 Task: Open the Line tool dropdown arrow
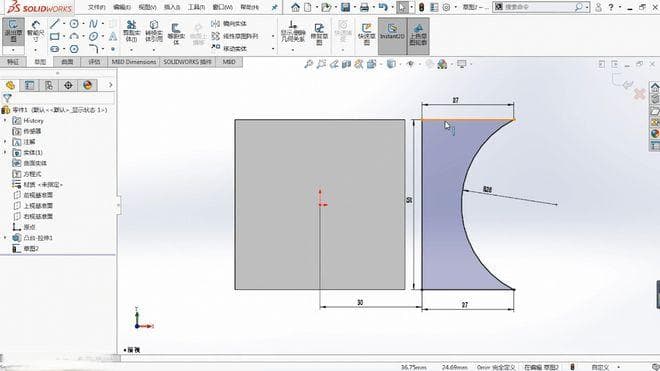[x=64, y=24]
